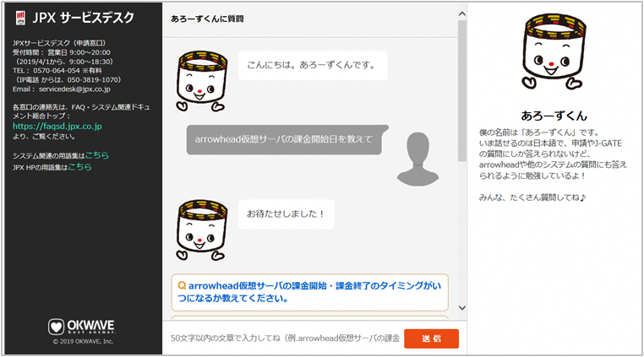Image resolution: width=644 pixels, height=357 pixels.
Task: Click the 受付時間 営業日 9:00～20:00 line
Action: tap(61, 52)
